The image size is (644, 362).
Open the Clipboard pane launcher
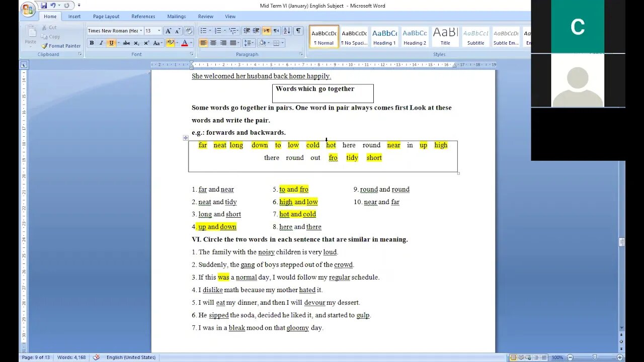(80, 54)
